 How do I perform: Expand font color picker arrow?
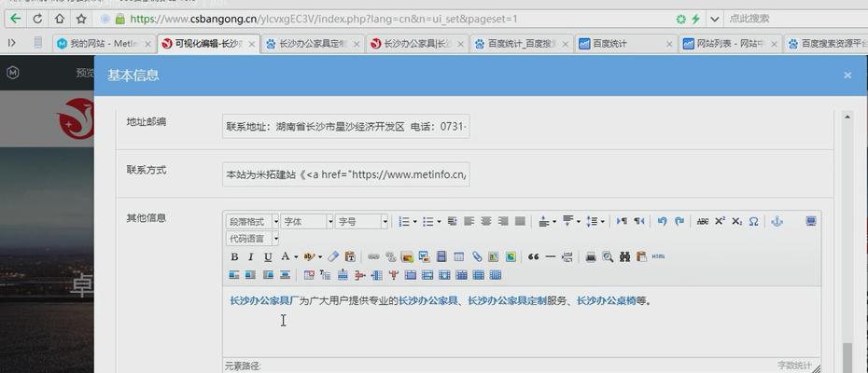(296, 256)
